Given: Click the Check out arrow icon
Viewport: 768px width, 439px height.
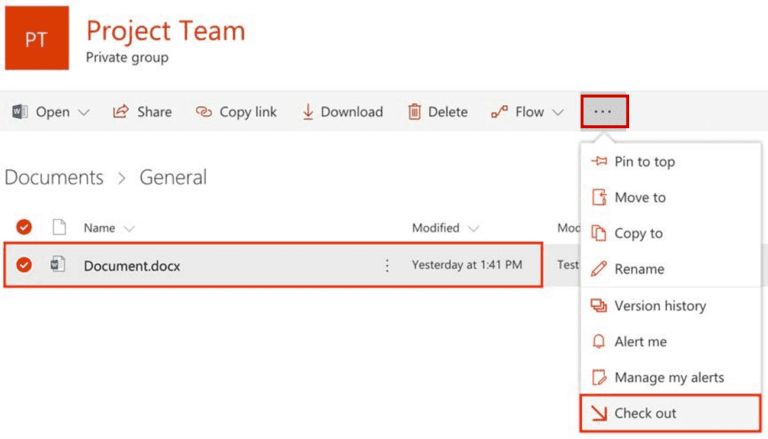Looking at the screenshot, I should (599, 413).
